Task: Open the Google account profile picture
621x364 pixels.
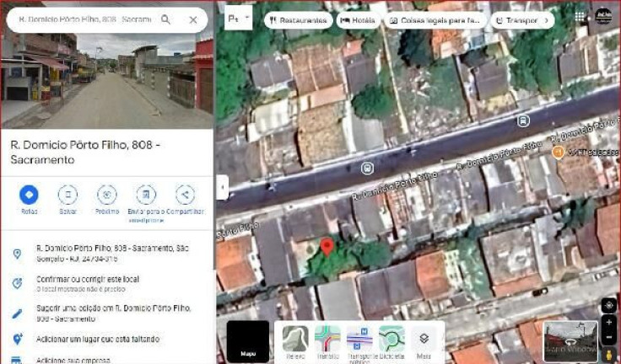Action: coord(603,16)
